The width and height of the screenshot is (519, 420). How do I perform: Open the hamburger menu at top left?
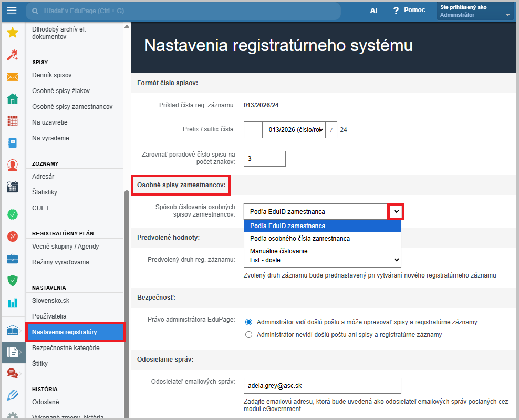[12, 11]
